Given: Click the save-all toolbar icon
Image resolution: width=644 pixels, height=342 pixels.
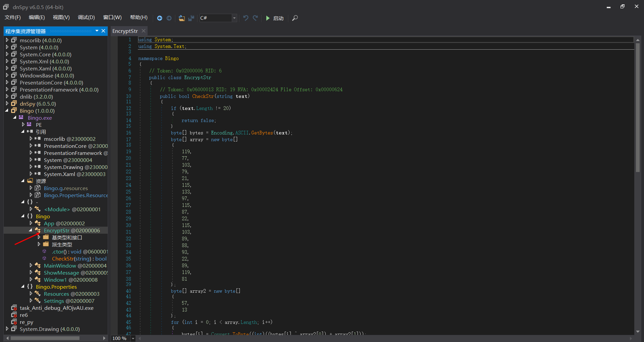Looking at the screenshot, I should point(191,18).
